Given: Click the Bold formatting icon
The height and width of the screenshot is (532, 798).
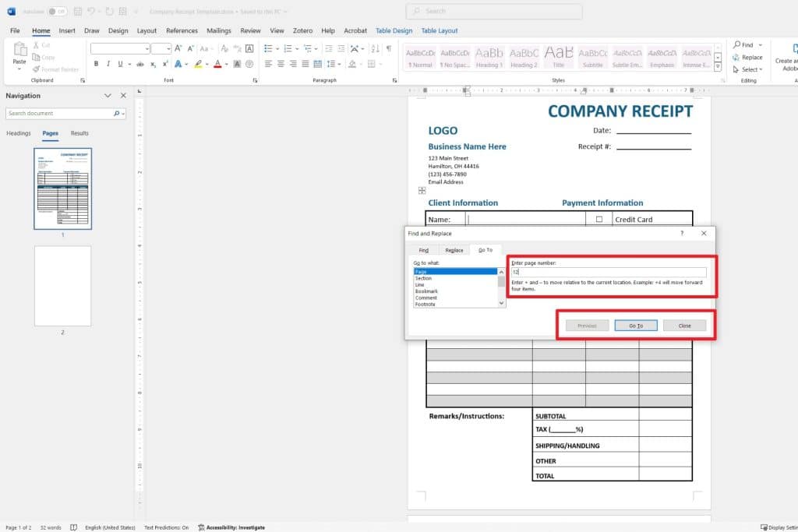Looking at the screenshot, I should [x=95, y=64].
